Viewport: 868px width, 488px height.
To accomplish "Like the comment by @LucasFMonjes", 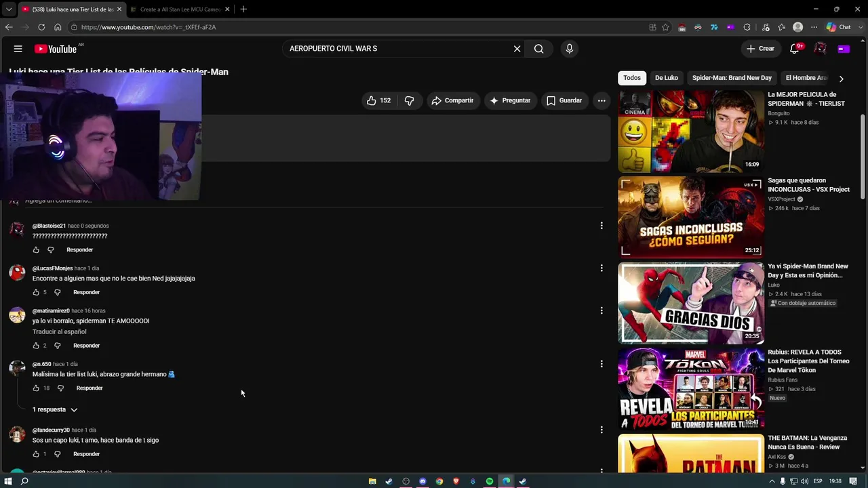I will coord(37,293).
